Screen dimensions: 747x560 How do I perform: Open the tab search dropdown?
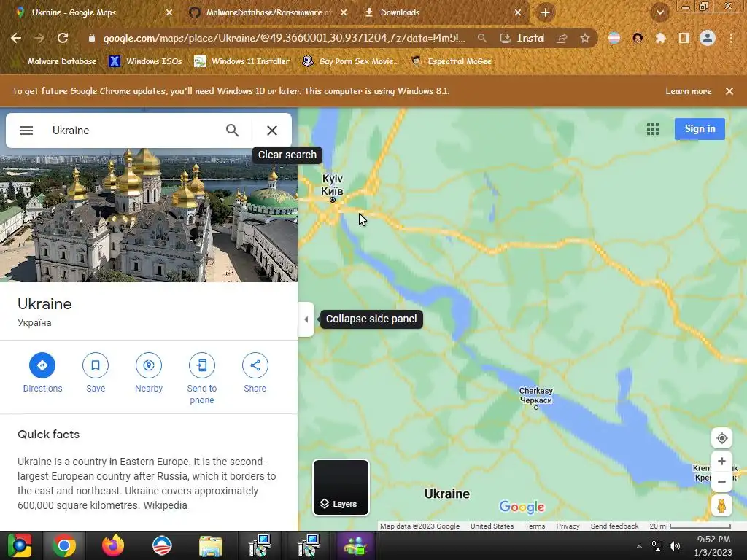(x=659, y=12)
